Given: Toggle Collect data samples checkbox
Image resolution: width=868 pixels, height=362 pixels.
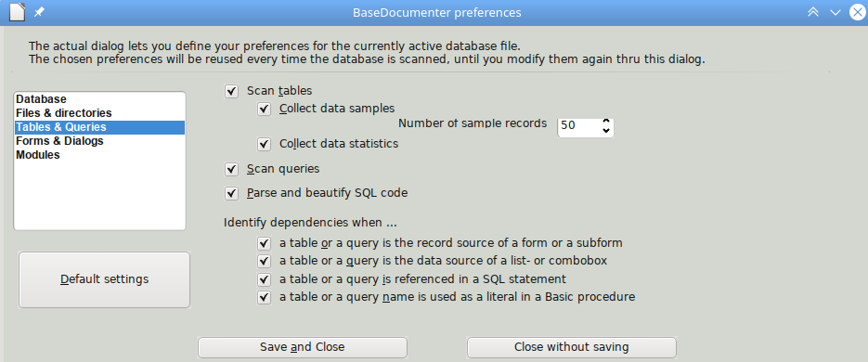Looking at the screenshot, I should [x=264, y=109].
